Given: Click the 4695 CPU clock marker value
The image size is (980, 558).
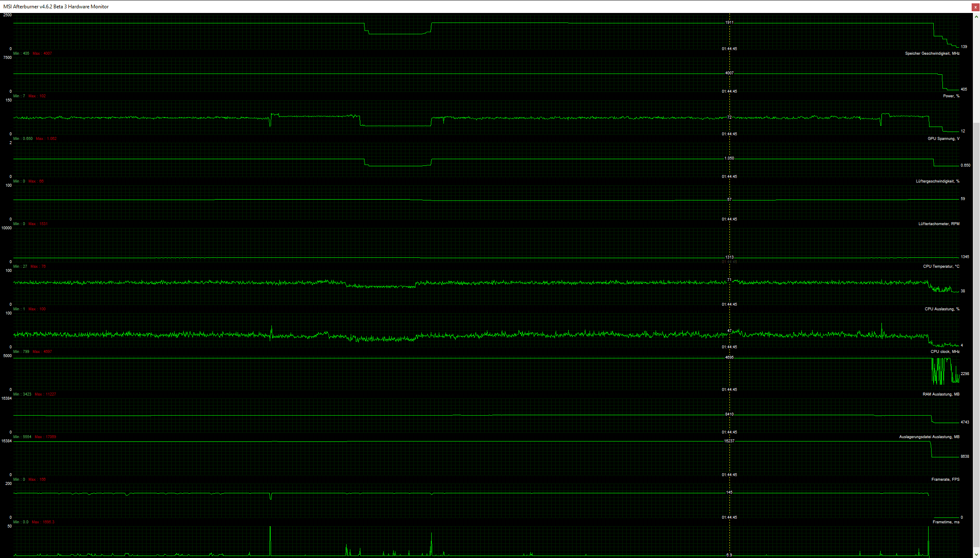Looking at the screenshot, I should (x=729, y=358).
